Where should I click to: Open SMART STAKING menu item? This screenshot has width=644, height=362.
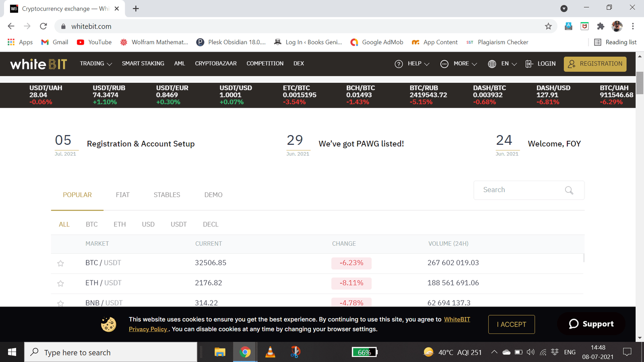coord(143,64)
